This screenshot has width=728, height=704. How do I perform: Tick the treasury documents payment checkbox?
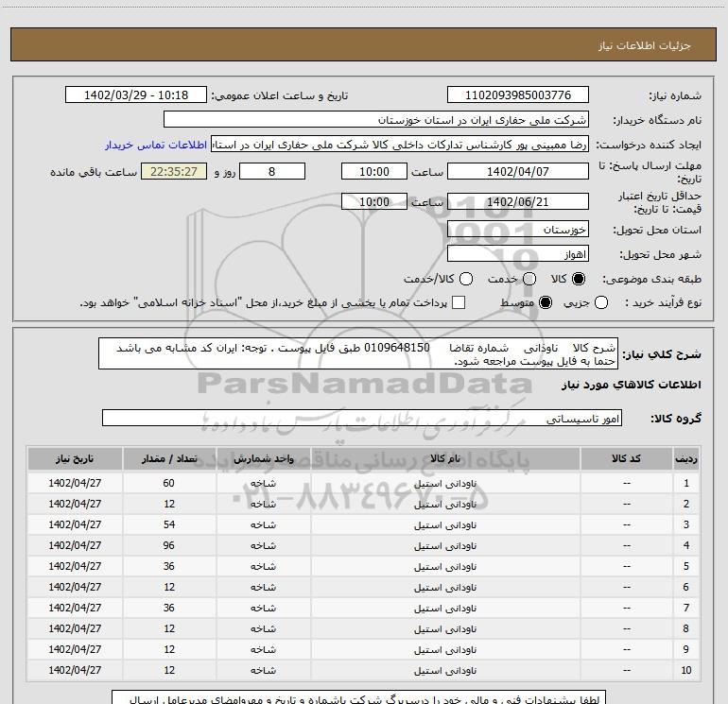tap(459, 302)
